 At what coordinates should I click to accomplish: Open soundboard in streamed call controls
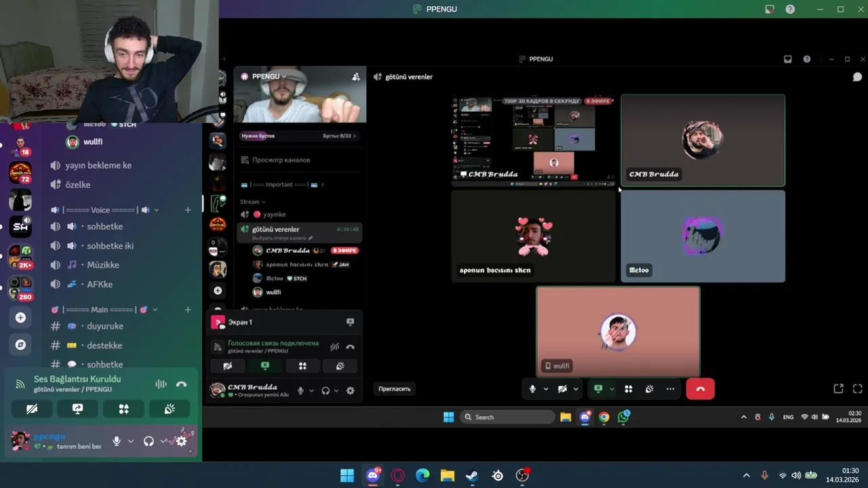pyautogui.click(x=650, y=389)
